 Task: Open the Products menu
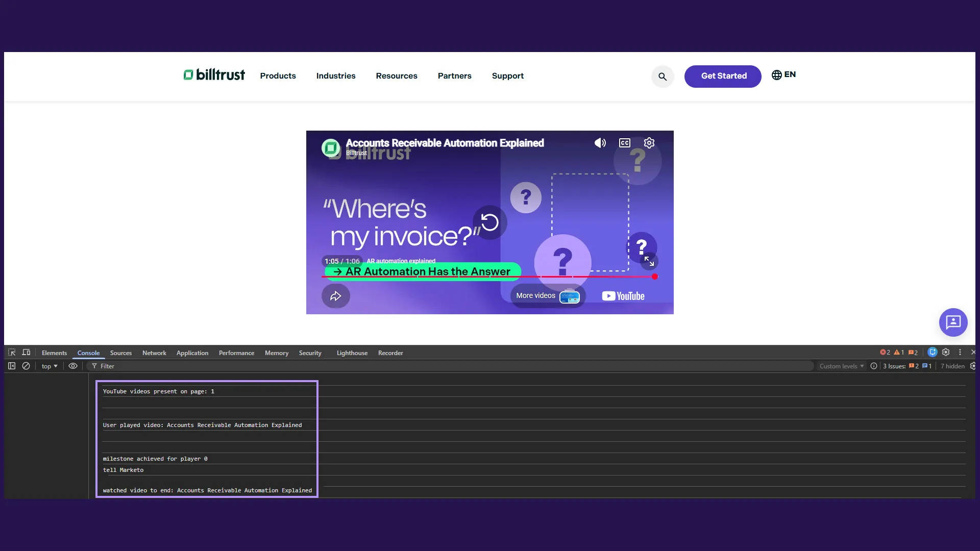tap(278, 76)
